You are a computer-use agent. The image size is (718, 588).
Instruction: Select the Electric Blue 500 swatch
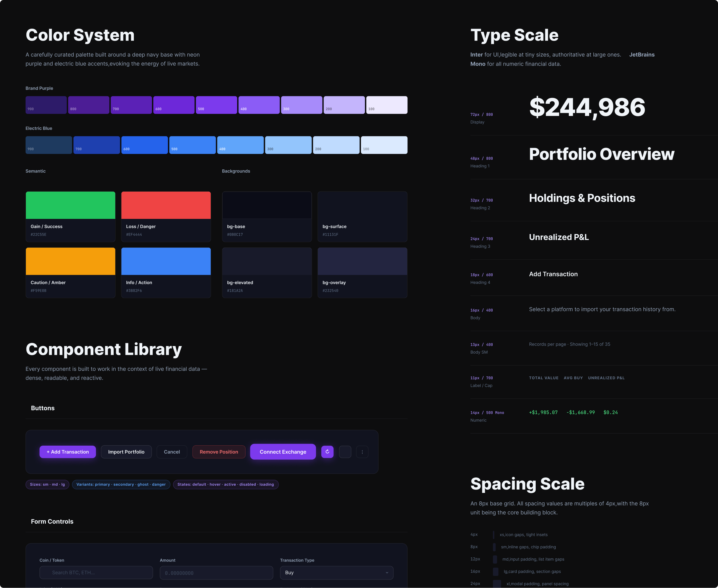click(192, 145)
